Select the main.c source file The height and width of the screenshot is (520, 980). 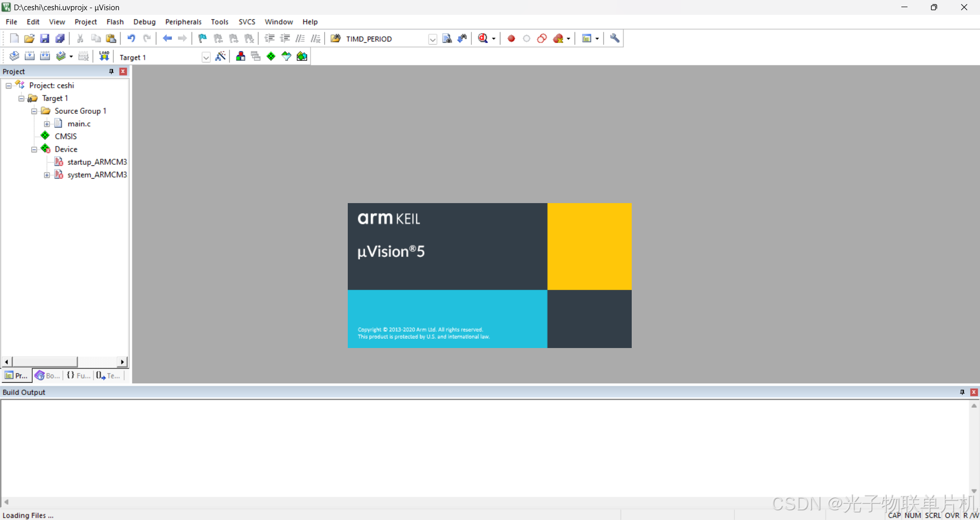[x=79, y=123]
